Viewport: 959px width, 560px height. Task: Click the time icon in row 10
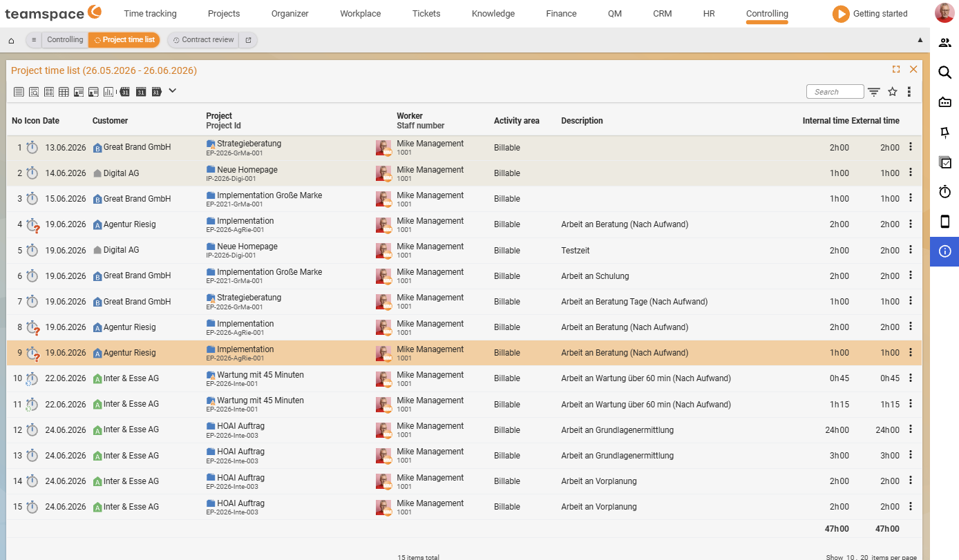pyautogui.click(x=32, y=379)
